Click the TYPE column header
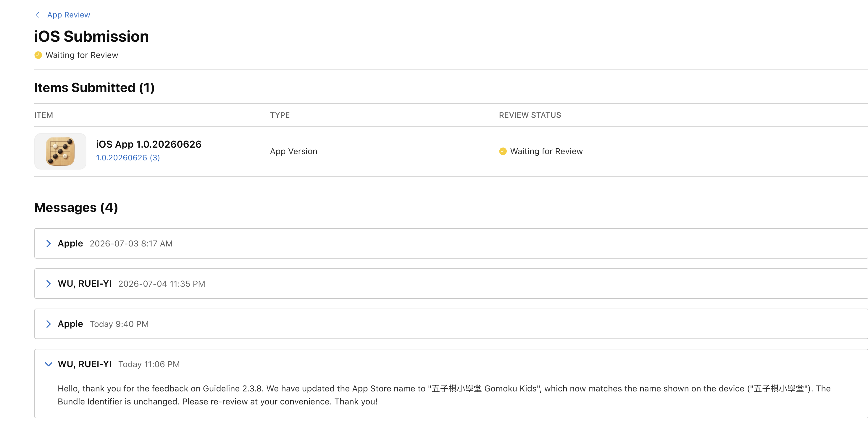 pos(280,115)
